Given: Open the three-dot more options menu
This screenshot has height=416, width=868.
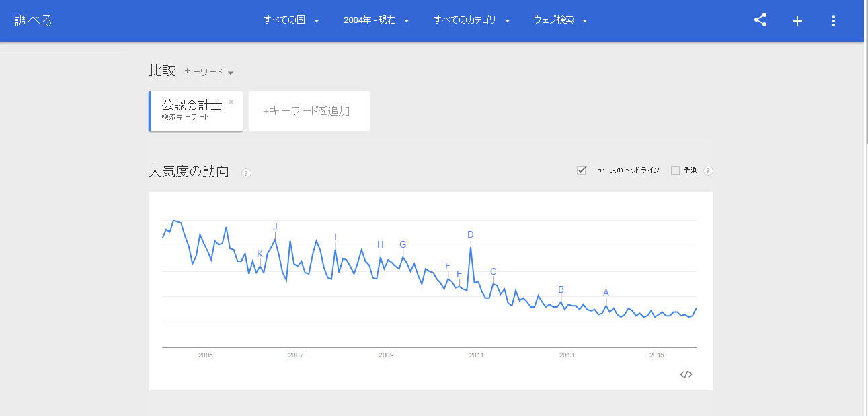Looking at the screenshot, I should (x=834, y=21).
